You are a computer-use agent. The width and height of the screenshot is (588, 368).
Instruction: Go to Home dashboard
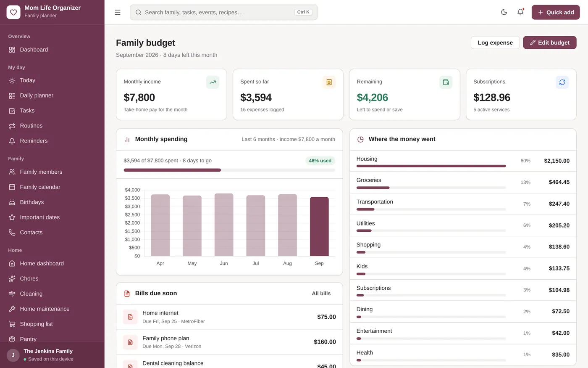[x=52, y=264]
